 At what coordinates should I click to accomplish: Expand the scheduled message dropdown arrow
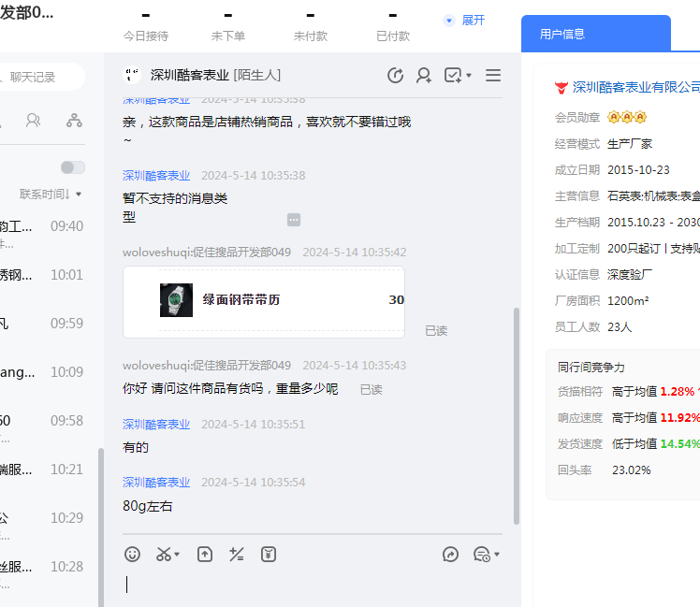click(497, 555)
